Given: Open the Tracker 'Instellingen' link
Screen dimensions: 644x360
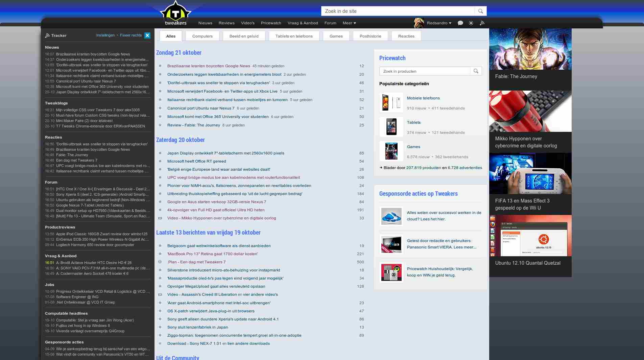Looking at the screenshot, I should pyautogui.click(x=105, y=35).
